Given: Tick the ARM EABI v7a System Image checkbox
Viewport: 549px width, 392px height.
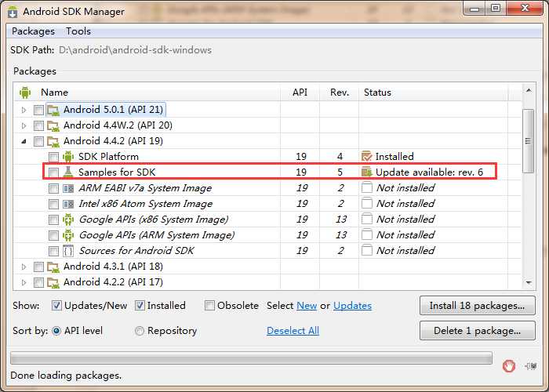Looking at the screenshot, I should coord(53,189).
